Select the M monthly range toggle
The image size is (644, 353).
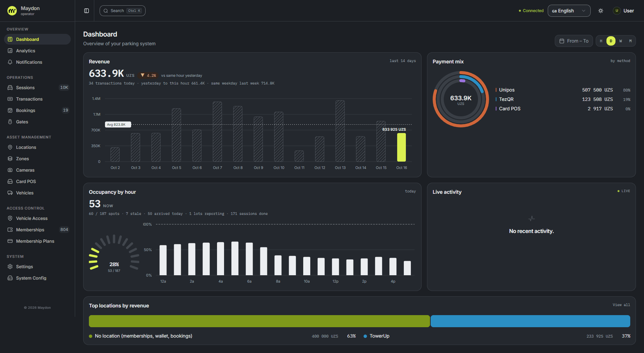pyautogui.click(x=630, y=41)
